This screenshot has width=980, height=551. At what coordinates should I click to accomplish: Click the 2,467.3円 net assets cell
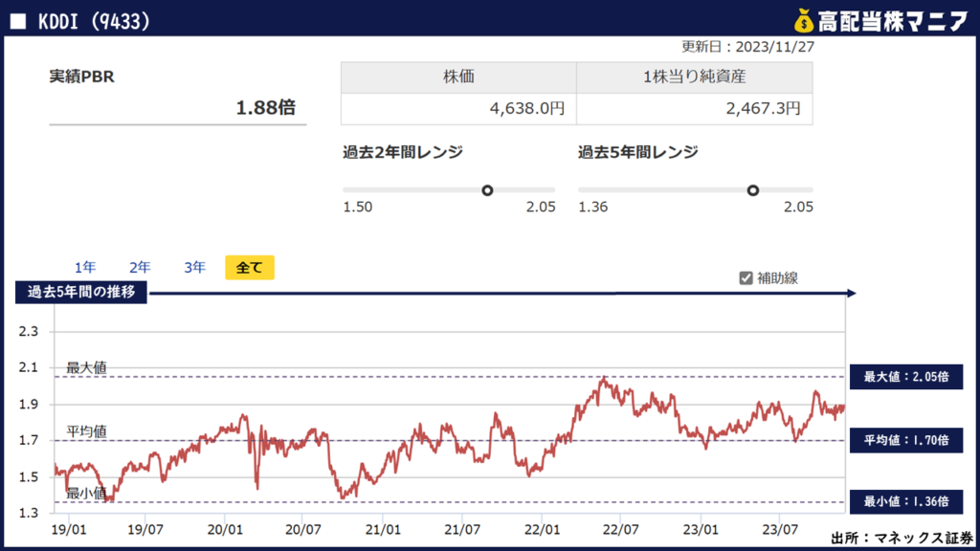(695, 109)
